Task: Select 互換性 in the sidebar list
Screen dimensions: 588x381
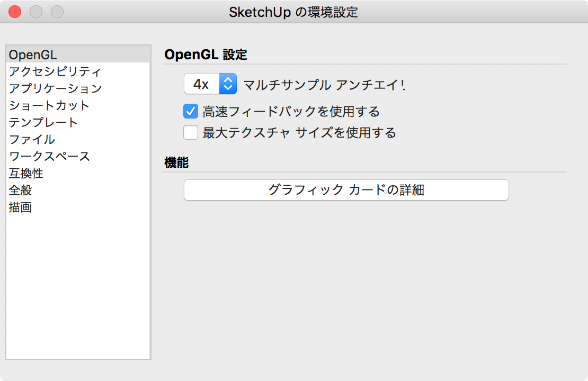Action: click(x=78, y=174)
